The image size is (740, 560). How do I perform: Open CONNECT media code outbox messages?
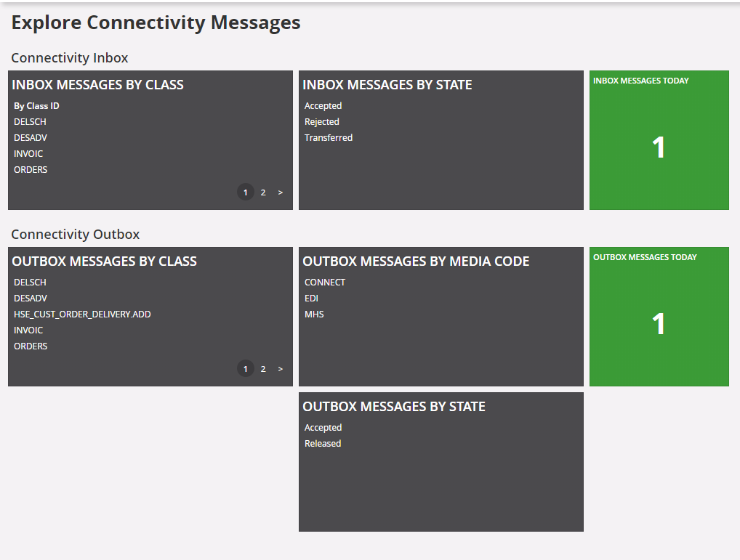coord(325,283)
